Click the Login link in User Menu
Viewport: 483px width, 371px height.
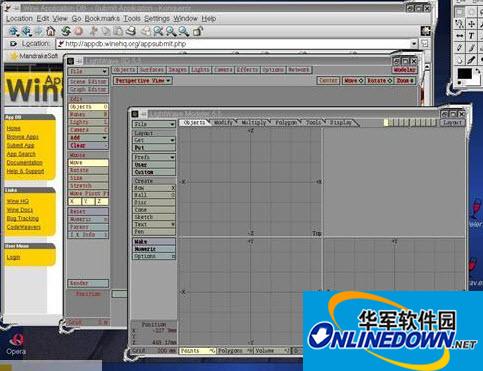click(x=13, y=257)
